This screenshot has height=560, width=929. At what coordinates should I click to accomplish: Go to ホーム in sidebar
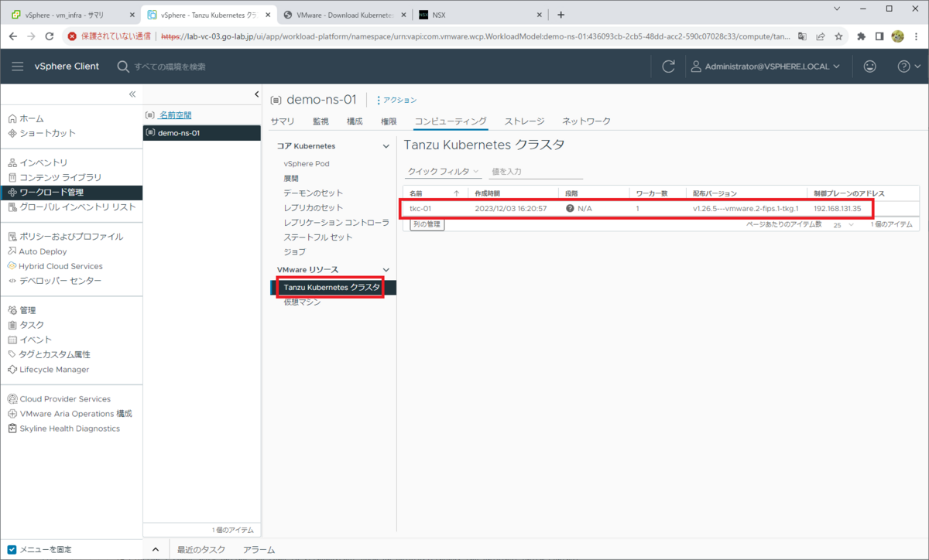click(26, 118)
